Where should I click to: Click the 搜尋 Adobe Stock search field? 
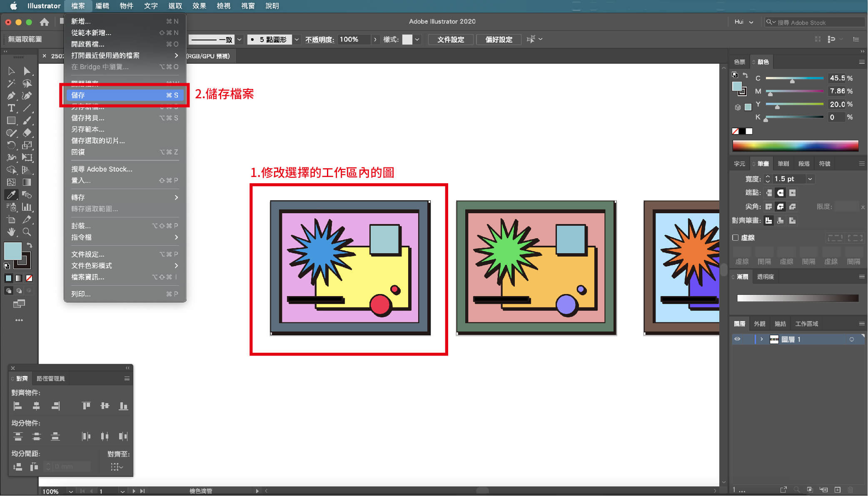pyautogui.click(x=815, y=22)
